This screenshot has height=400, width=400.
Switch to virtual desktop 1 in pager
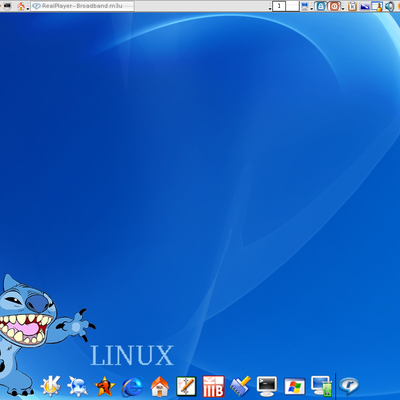pyautogui.click(x=279, y=6)
